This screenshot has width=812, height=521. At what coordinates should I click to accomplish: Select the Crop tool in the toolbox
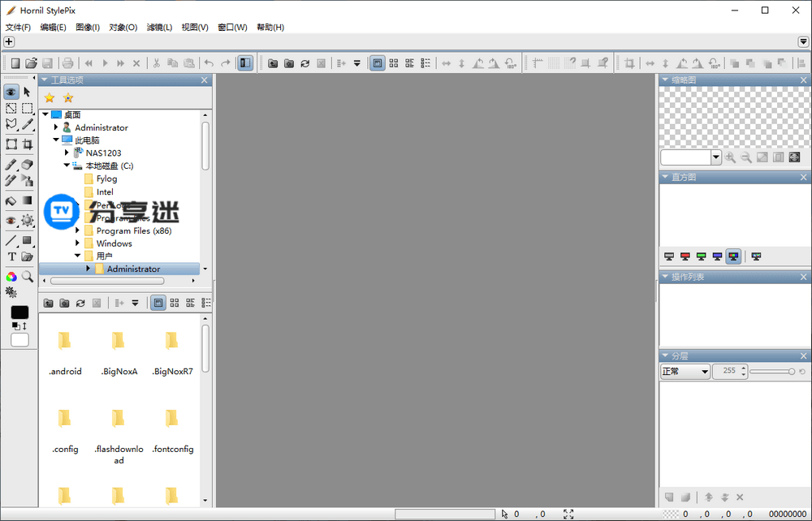[27, 144]
